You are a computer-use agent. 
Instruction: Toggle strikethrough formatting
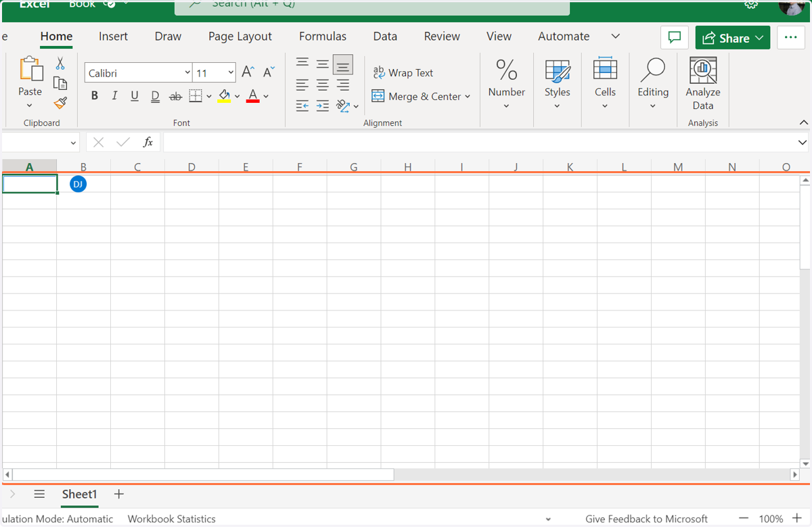coord(175,96)
